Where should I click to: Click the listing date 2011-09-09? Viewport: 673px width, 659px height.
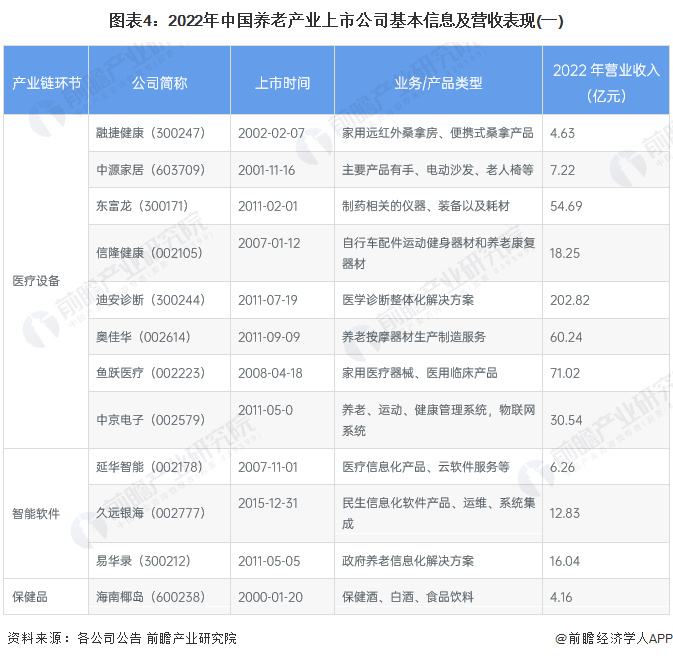[x=269, y=337]
